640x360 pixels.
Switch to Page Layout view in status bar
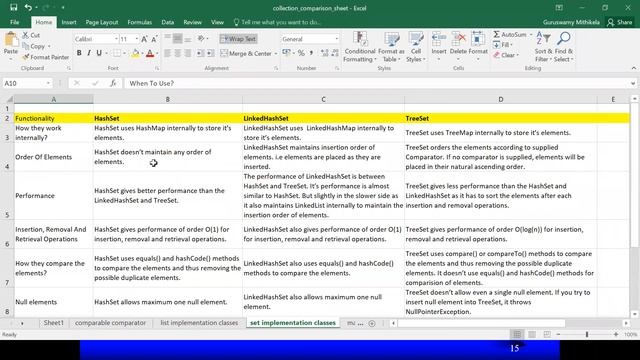tap(532, 334)
